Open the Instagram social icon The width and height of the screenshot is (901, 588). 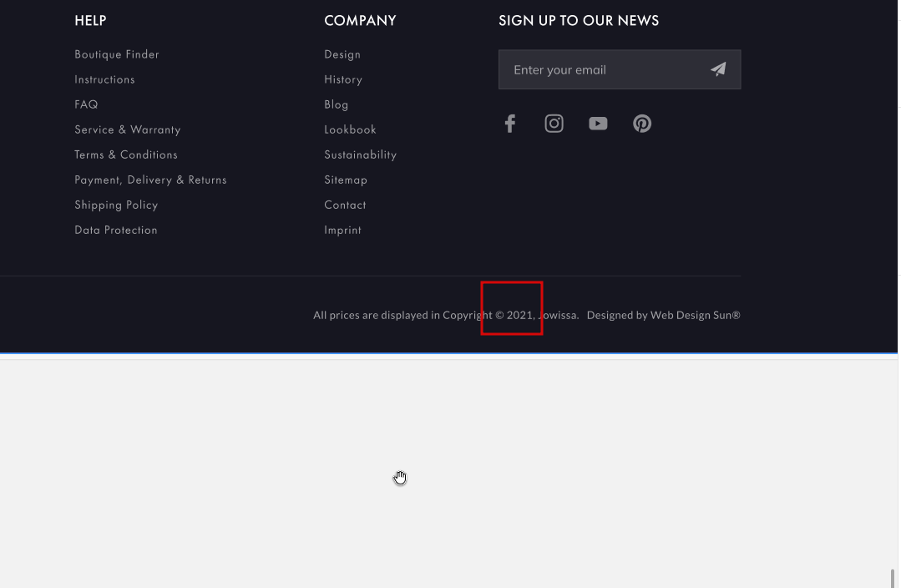click(x=554, y=124)
